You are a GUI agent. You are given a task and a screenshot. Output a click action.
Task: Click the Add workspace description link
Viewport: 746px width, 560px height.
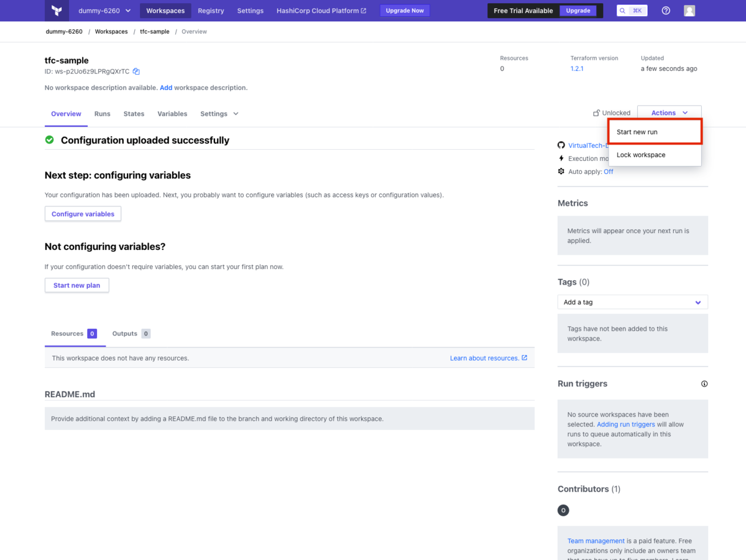click(x=166, y=88)
